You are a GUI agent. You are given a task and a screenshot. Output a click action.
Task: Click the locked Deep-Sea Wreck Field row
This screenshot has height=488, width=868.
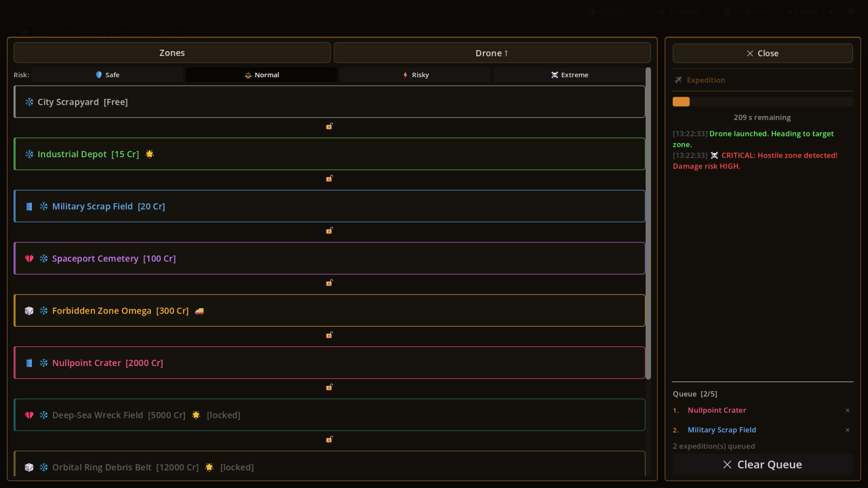coord(330,415)
